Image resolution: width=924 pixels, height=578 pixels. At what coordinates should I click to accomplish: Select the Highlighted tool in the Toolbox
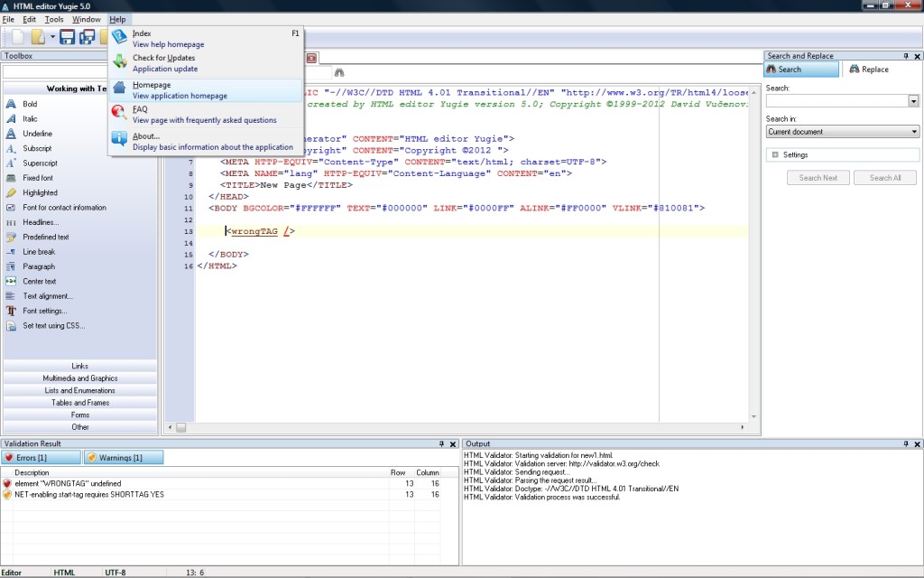40,192
